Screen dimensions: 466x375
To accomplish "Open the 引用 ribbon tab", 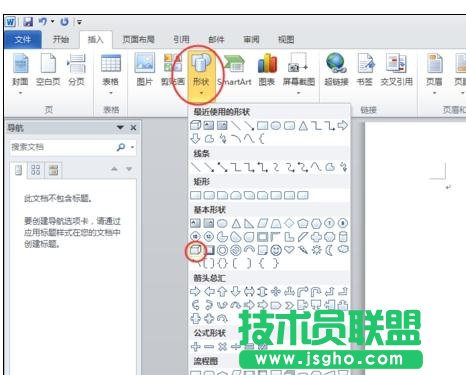I will click(x=182, y=39).
